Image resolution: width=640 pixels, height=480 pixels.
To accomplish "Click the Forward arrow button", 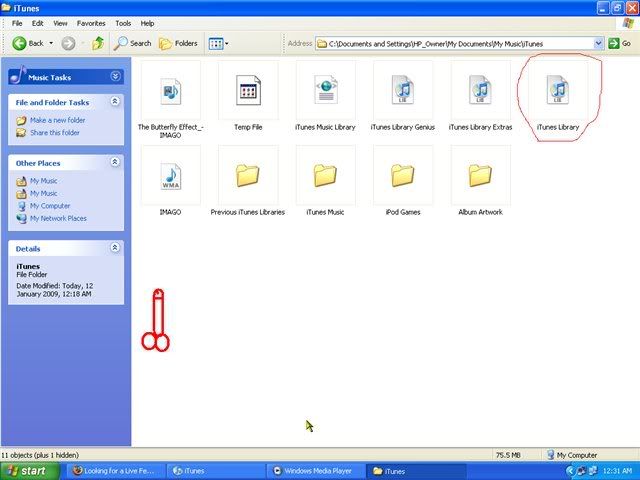I will point(68,43).
